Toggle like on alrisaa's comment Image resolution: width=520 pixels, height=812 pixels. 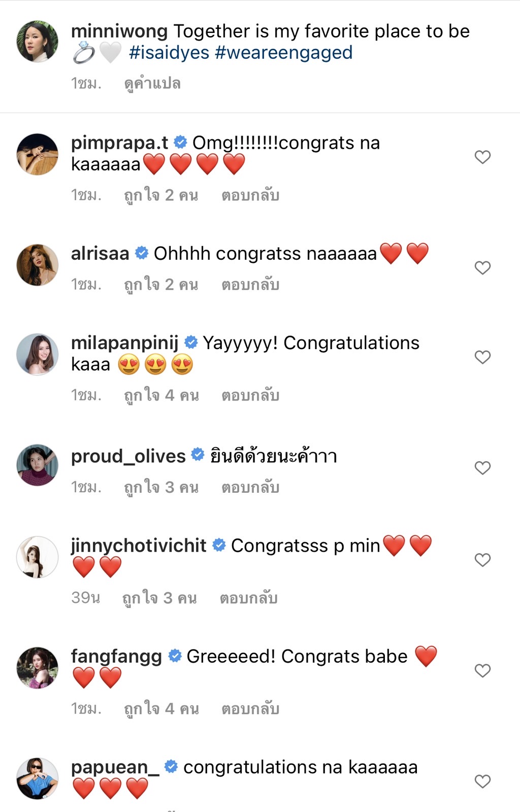pyautogui.click(x=481, y=266)
